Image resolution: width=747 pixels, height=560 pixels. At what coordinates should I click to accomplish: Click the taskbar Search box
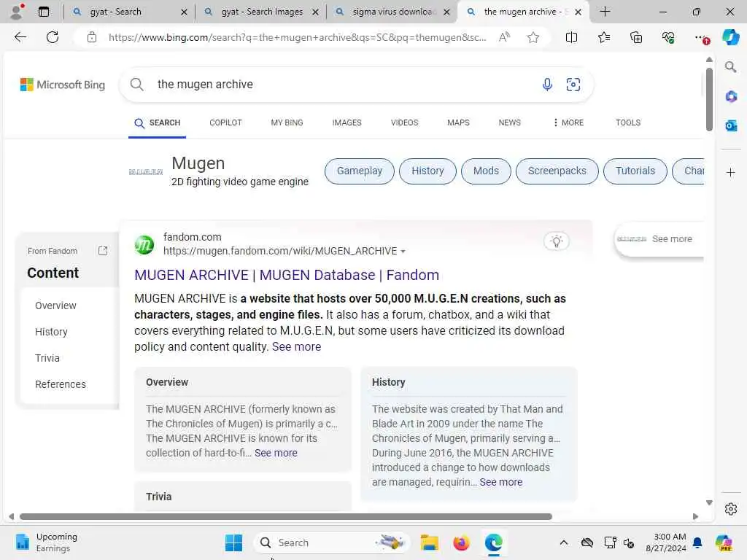[332, 542]
